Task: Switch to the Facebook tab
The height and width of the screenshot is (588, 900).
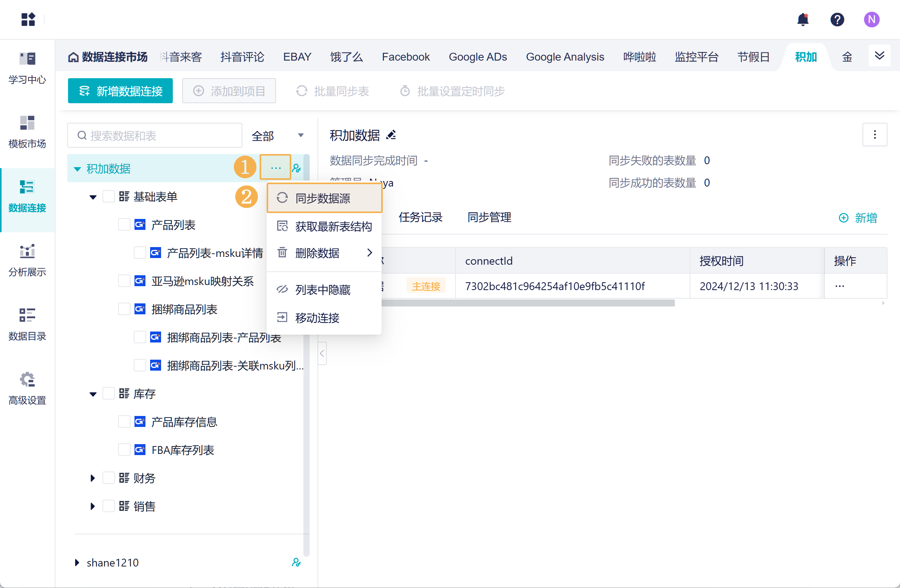Action: point(405,57)
